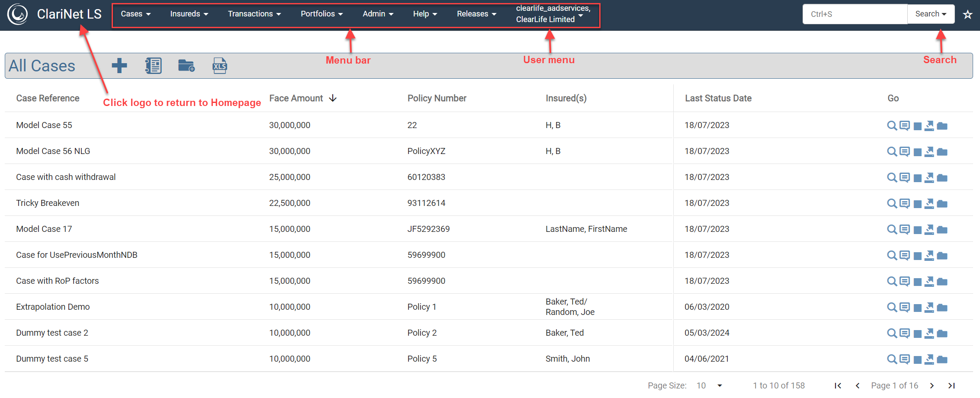Viewport: 980px width, 398px height.
Task: Click 'Case with RoP factors' reference
Action: click(58, 281)
